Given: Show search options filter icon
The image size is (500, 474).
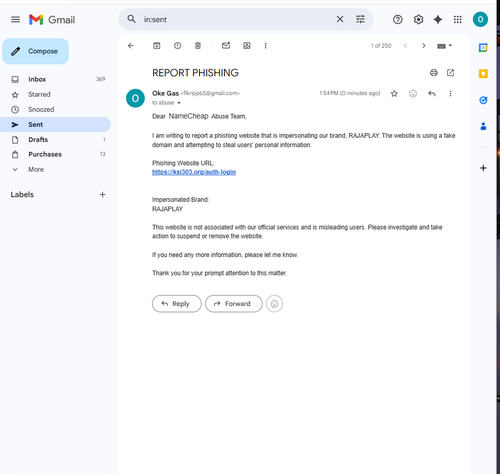Looking at the screenshot, I should click(x=360, y=19).
